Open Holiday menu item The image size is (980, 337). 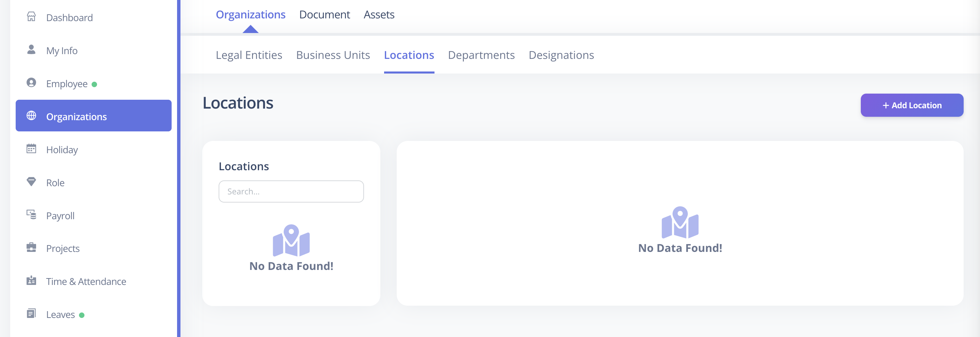[94, 149]
